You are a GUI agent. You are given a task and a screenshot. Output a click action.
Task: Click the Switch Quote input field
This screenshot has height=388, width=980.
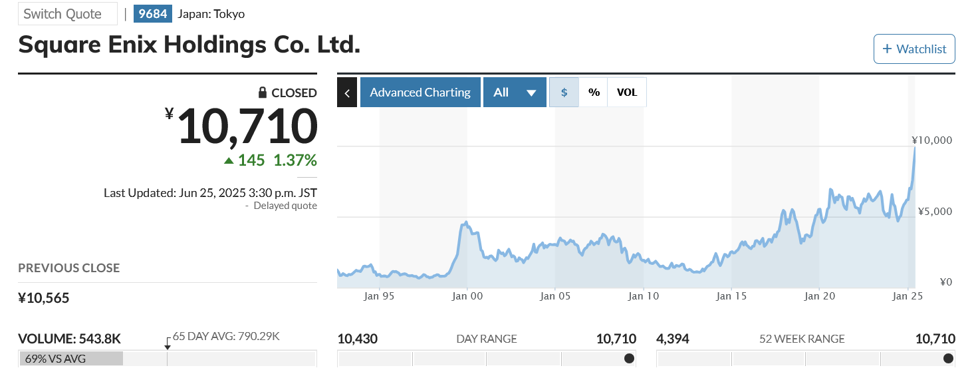tap(68, 14)
